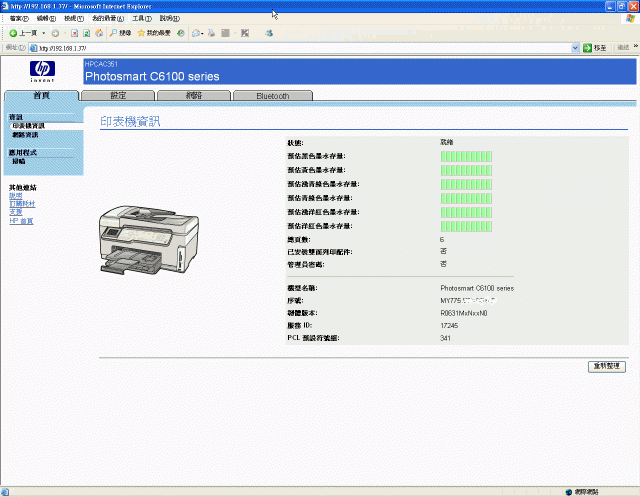Click the 印表機資訊 page heading
The image size is (640, 497).
(130, 121)
